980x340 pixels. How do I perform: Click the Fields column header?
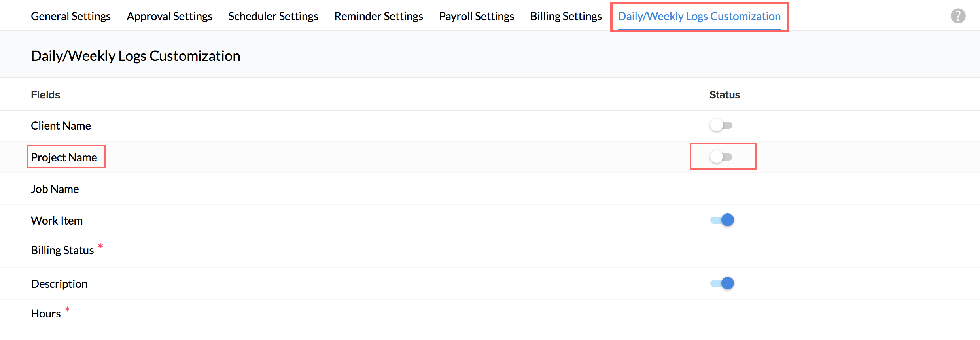(x=45, y=95)
